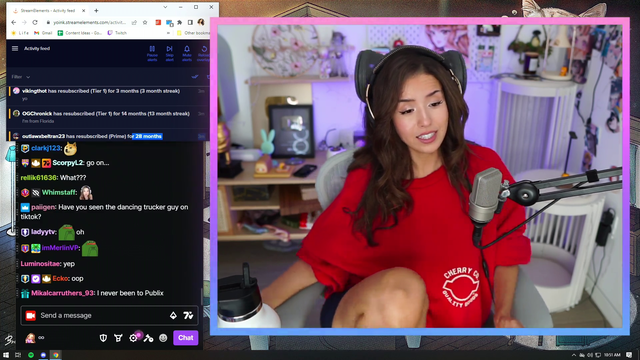Screen dimensions: 640x360
Task: Open the Shield Mode icon
Action: pos(103,338)
